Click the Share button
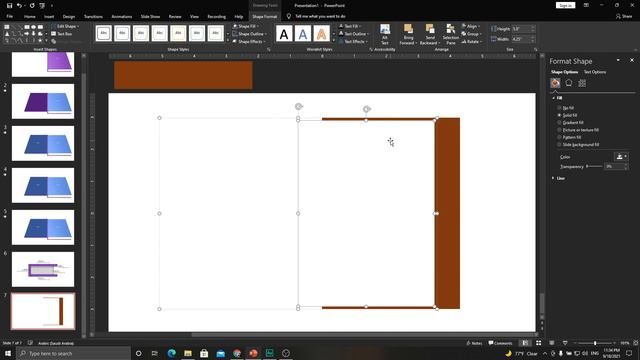Screen dimensions: 640x360 pos(624,16)
